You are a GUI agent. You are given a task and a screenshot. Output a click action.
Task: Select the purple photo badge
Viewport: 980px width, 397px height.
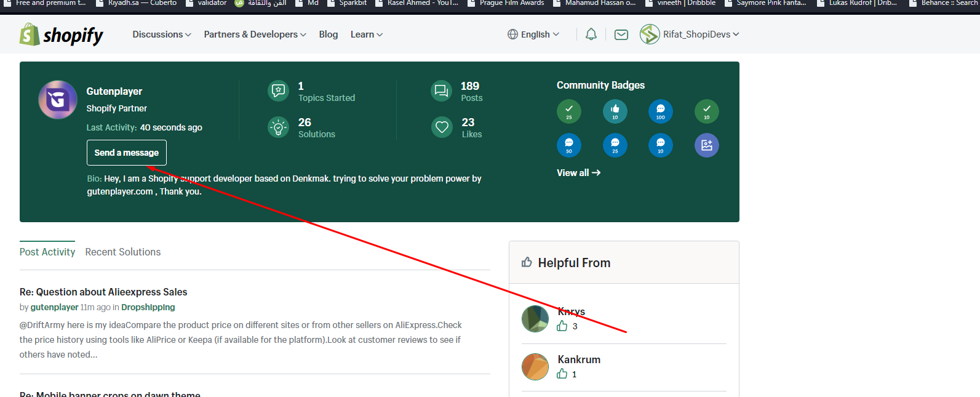707,145
